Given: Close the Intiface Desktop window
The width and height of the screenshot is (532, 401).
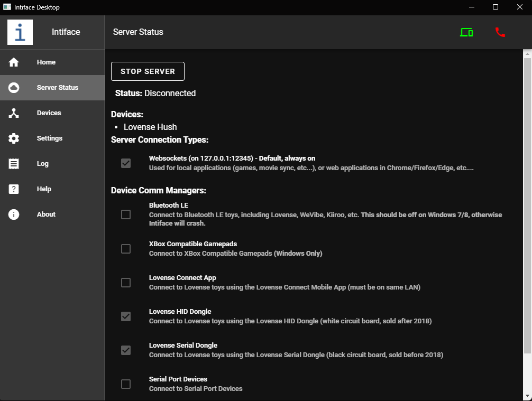Looking at the screenshot, I should [x=519, y=7].
